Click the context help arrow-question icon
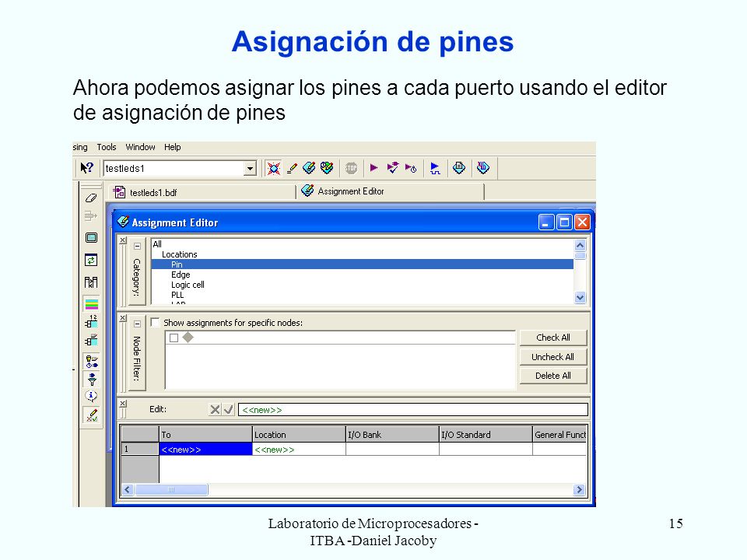747x560 pixels. pyautogui.click(x=86, y=168)
